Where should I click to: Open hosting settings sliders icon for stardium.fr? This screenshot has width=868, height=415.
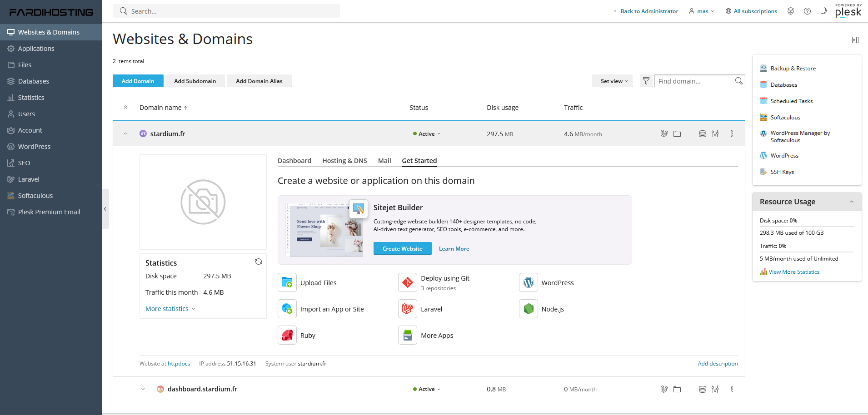pos(715,133)
